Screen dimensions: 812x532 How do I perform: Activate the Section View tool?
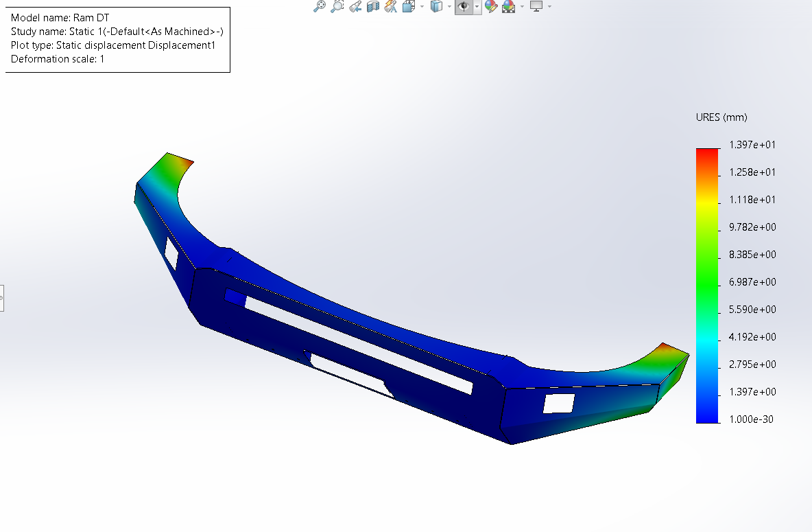373,6
